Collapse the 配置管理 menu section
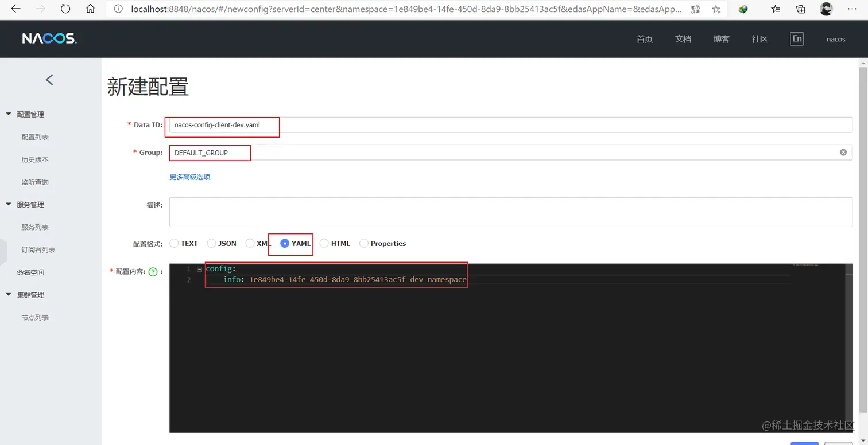This screenshot has width=868, height=445. pyautogui.click(x=9, y=114)
